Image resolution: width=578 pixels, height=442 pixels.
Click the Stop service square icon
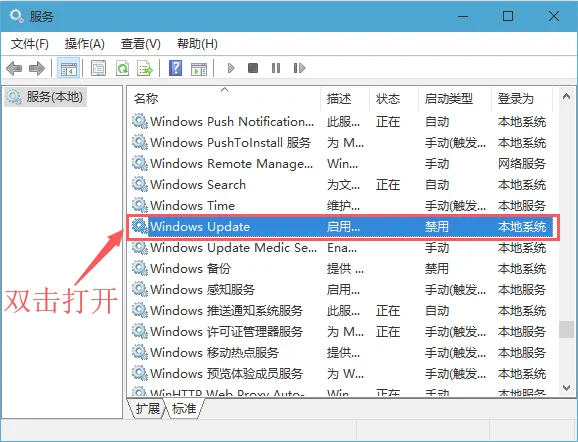(x=253, y=68)
